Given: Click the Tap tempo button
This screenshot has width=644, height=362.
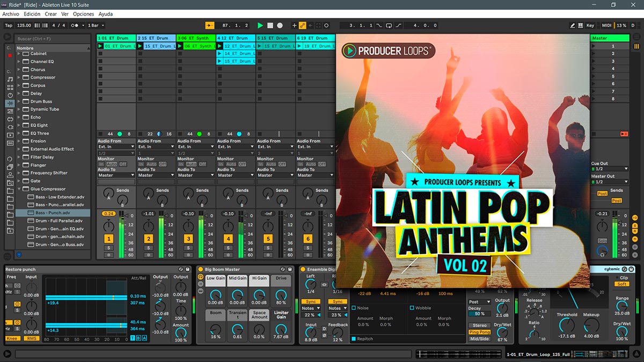Looking at the screenshot, I should click(9, 25).
